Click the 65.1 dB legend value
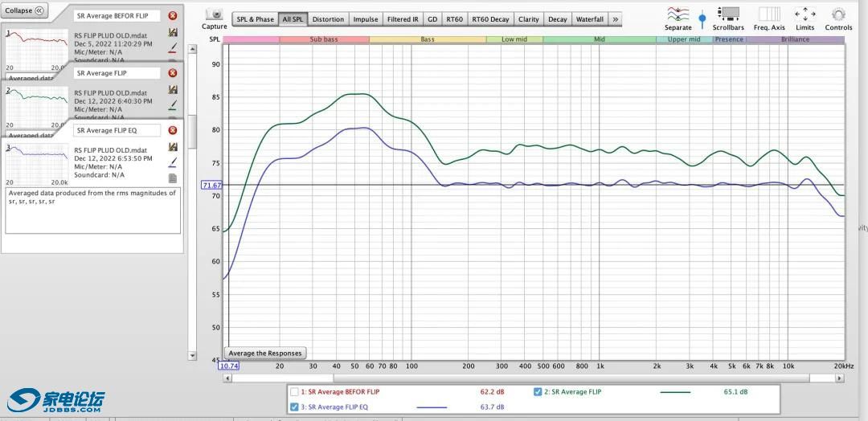Screen dimensions: 868x421 (x=735, y=392)
